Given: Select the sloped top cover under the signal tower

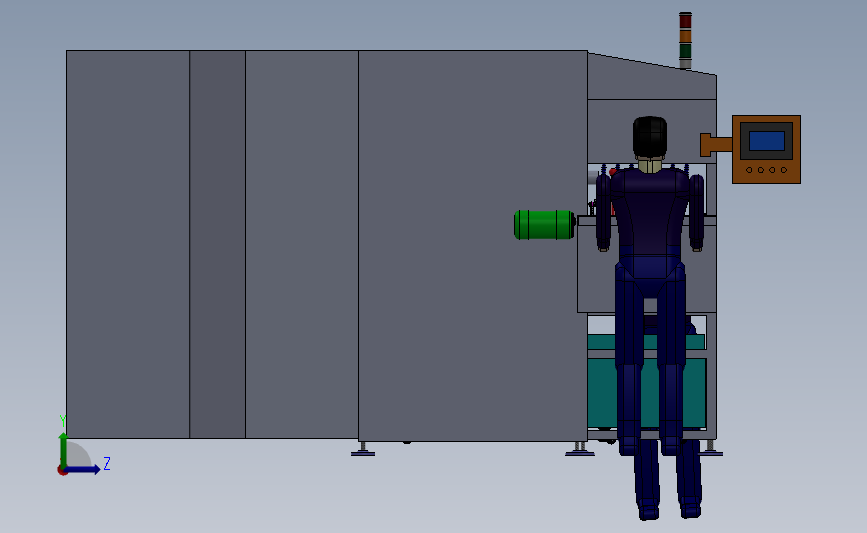Looking at the screenshot, I should [652, 77].
